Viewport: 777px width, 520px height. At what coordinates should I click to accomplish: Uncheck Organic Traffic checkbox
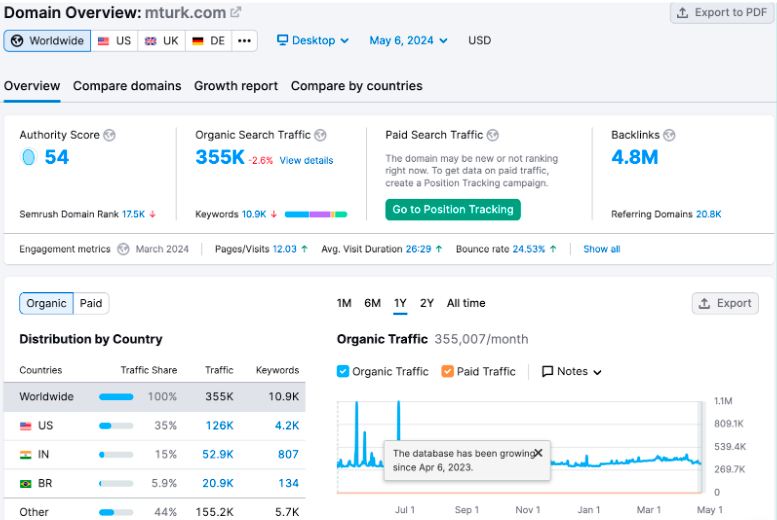click(343, 371)
